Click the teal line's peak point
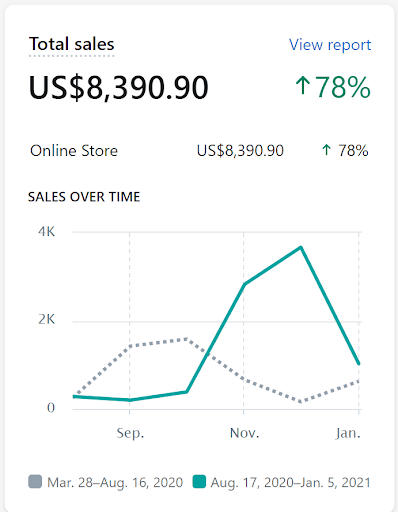 pyautogui.click(x=301, y=247)
